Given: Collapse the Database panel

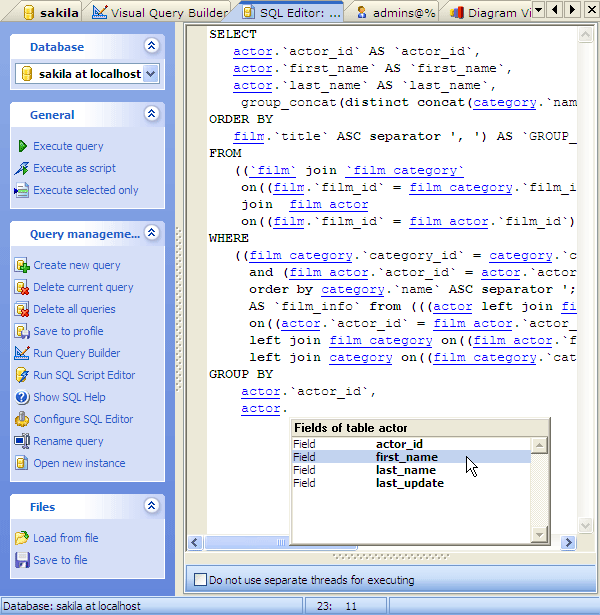Looking at the screenshot, I should click(151, 46).
